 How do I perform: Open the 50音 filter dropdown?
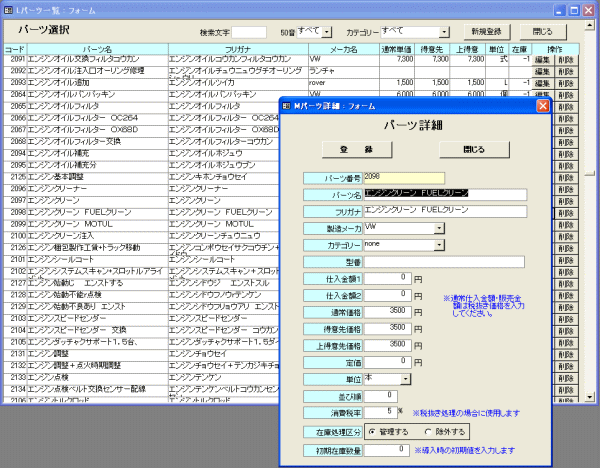pos(329,33)
